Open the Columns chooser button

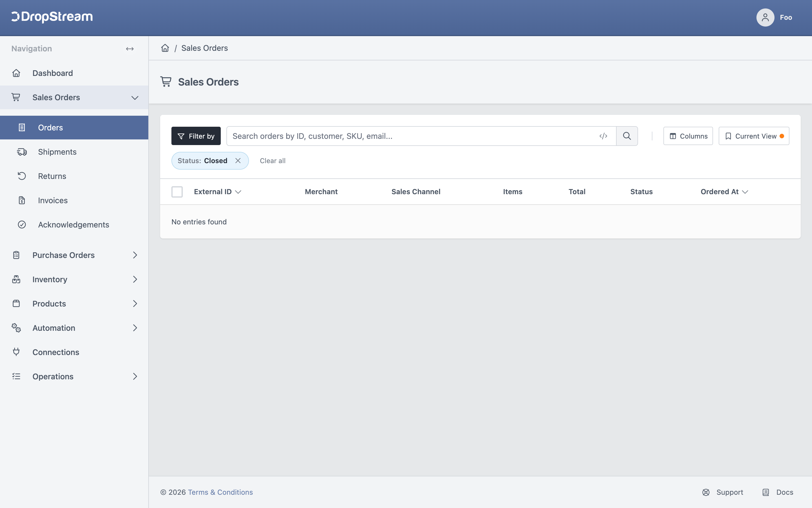click(688, 136)
